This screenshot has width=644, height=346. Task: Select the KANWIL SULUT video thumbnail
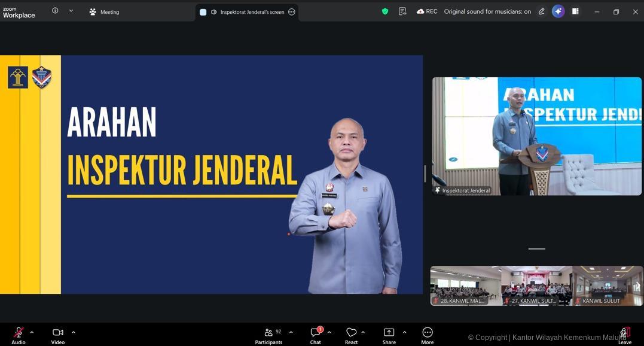[x=607, y=286]
